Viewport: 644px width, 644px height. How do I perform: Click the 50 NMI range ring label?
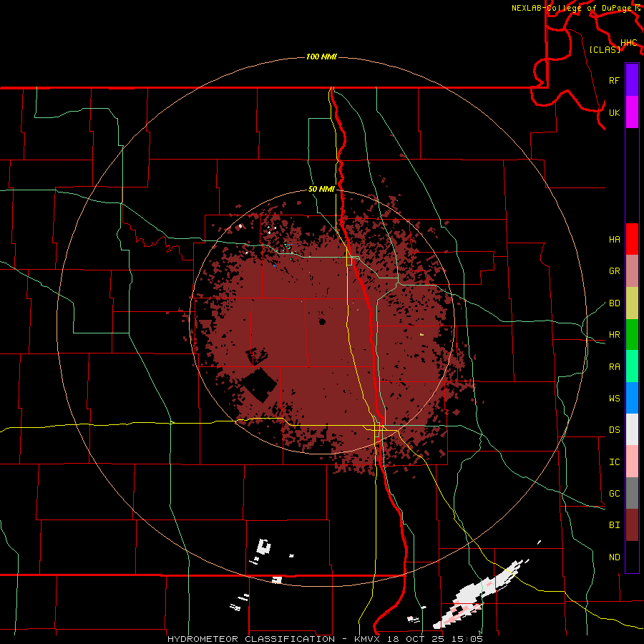point(321,190)
